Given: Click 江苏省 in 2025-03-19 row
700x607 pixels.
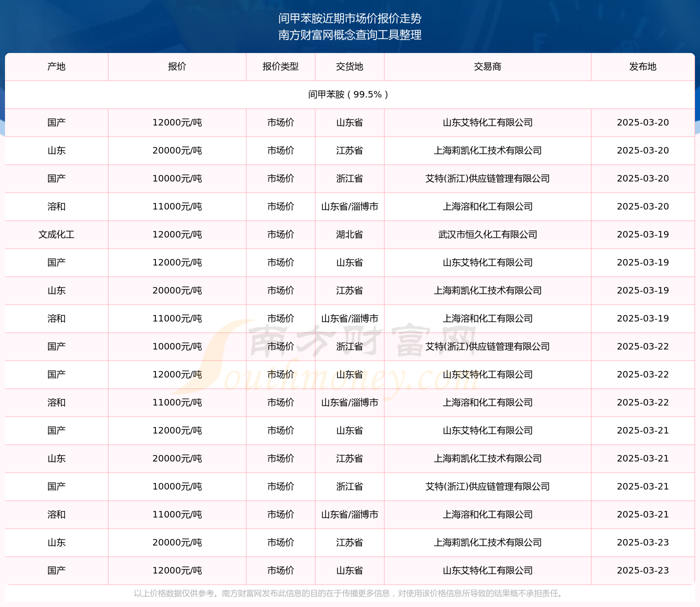Looking at the screenshot, I should (349, 290).
